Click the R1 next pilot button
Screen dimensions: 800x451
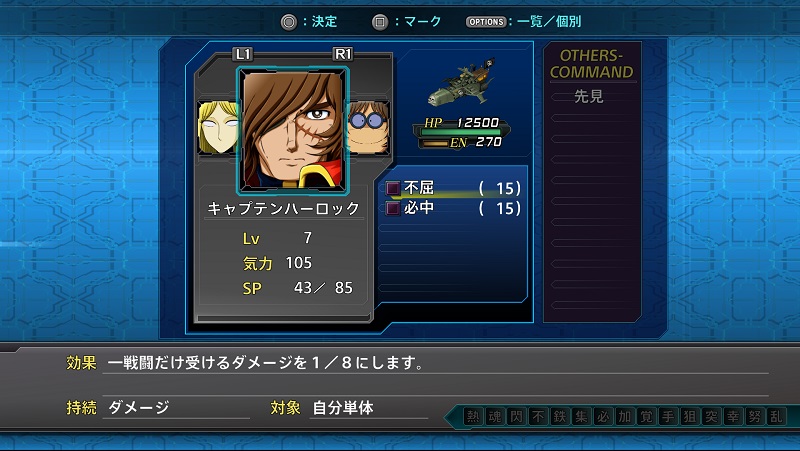coord(342,54)
